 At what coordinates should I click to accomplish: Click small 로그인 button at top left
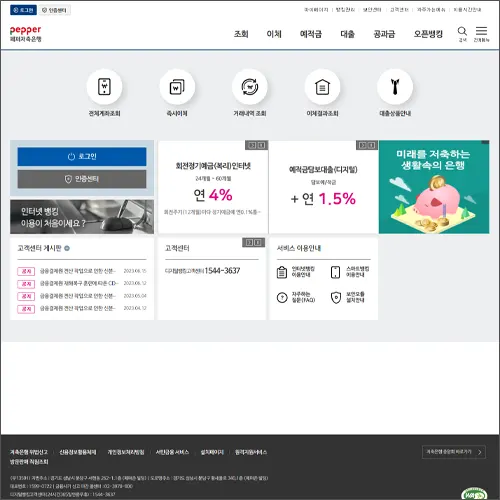pyautogui.click(x=23, y=10)
